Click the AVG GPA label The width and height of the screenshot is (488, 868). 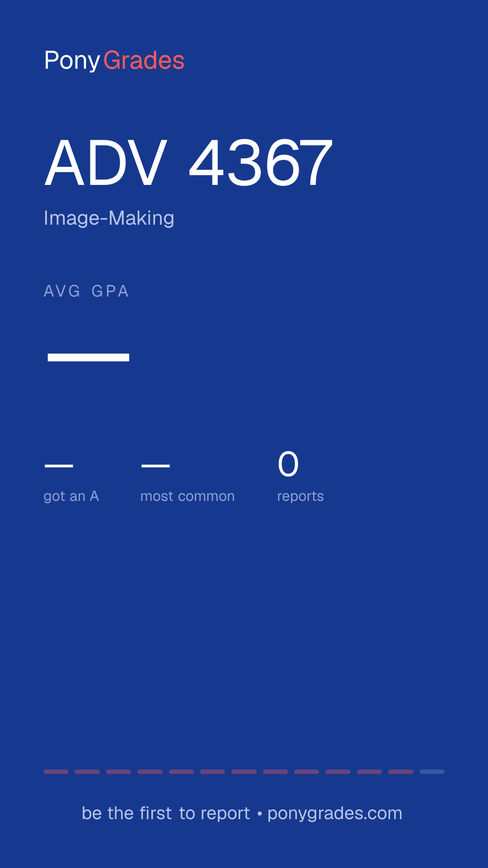click(86, 291)
